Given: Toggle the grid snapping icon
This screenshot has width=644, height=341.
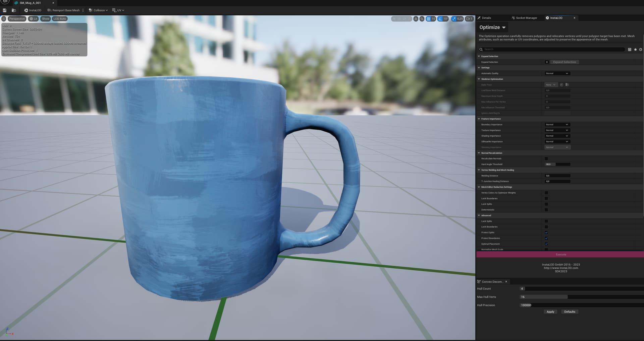Looking at the screenshot, I should (428, 19).
